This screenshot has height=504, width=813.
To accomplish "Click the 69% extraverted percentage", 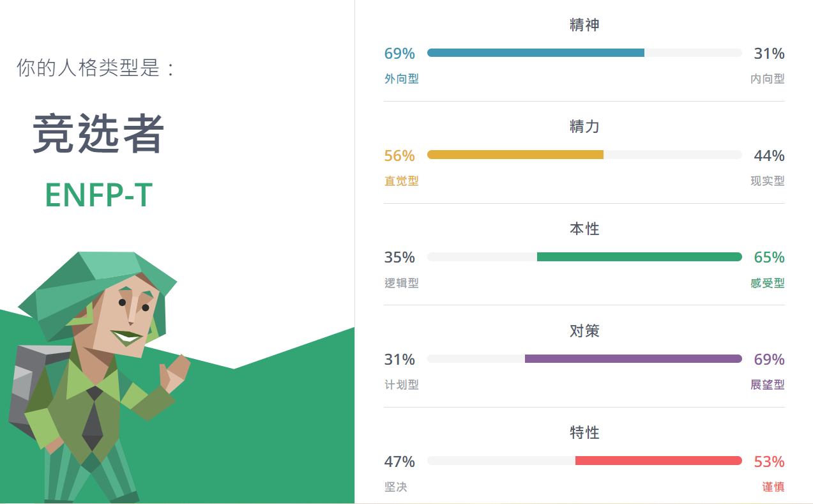I will click(399, 54).
